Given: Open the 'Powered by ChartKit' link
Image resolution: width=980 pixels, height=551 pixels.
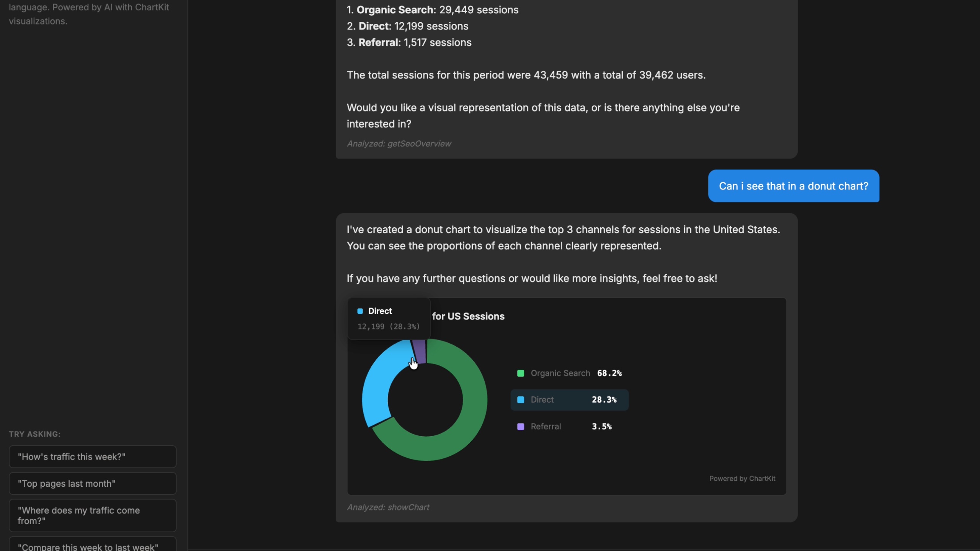Looking at the screenshot, I should 742,478.
